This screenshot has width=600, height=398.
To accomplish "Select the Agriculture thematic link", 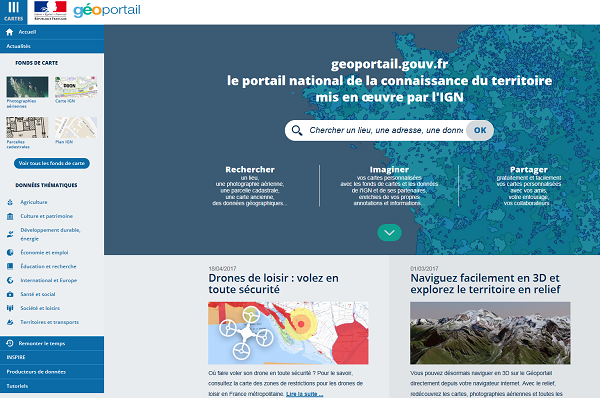I will [34, 202].
